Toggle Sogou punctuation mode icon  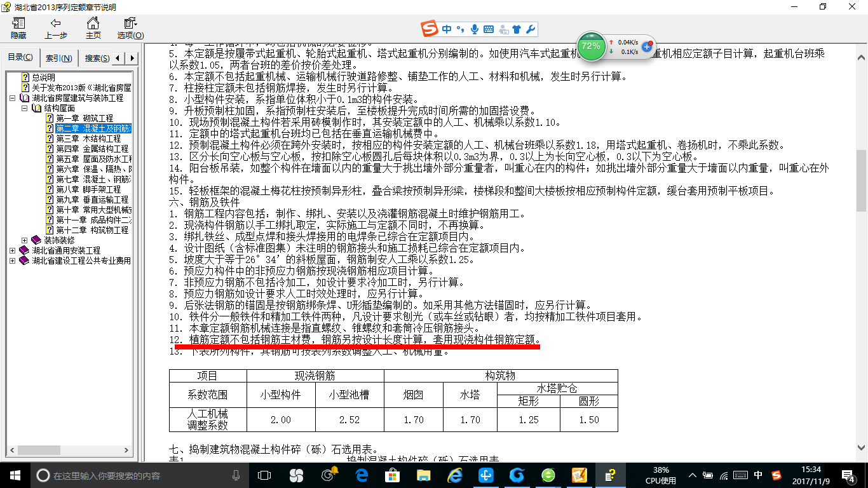(460, 29)
